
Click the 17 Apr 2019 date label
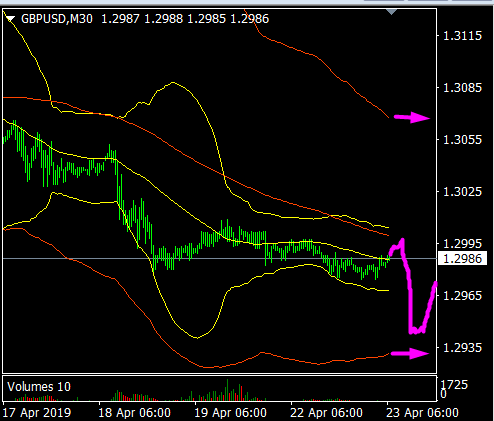(x=37, y=413)
